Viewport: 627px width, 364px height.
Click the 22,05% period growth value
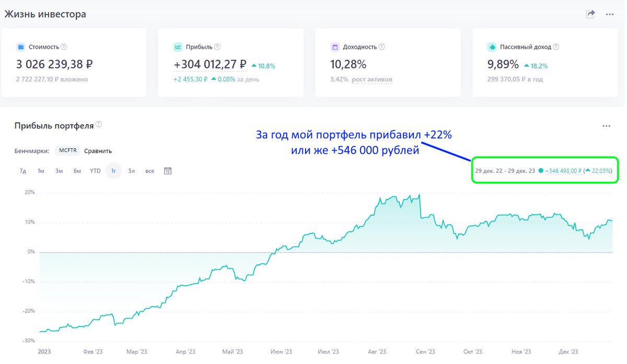[601, 171]
